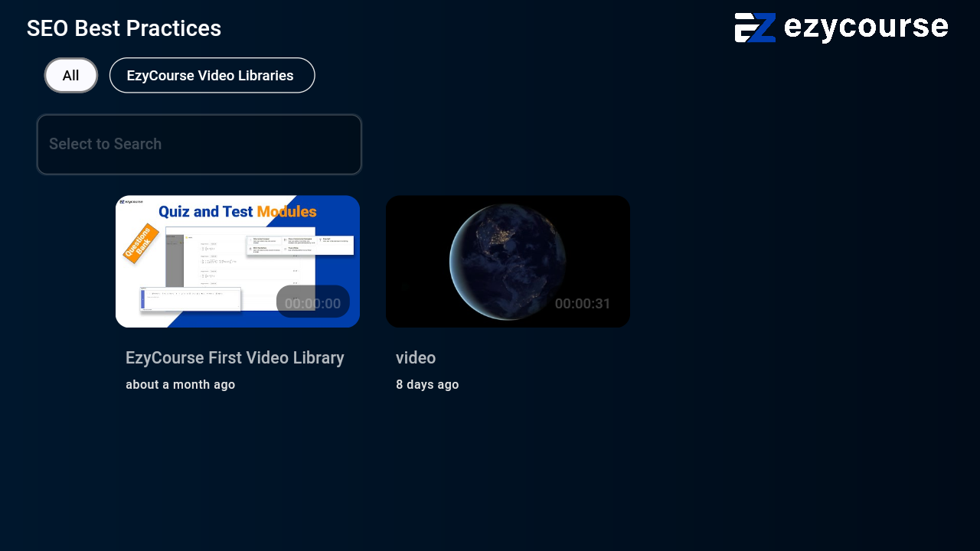Viewport: 980px width, 551px height.
Task: Click the EzyCourse logo icon
Action: pos(755,28)
